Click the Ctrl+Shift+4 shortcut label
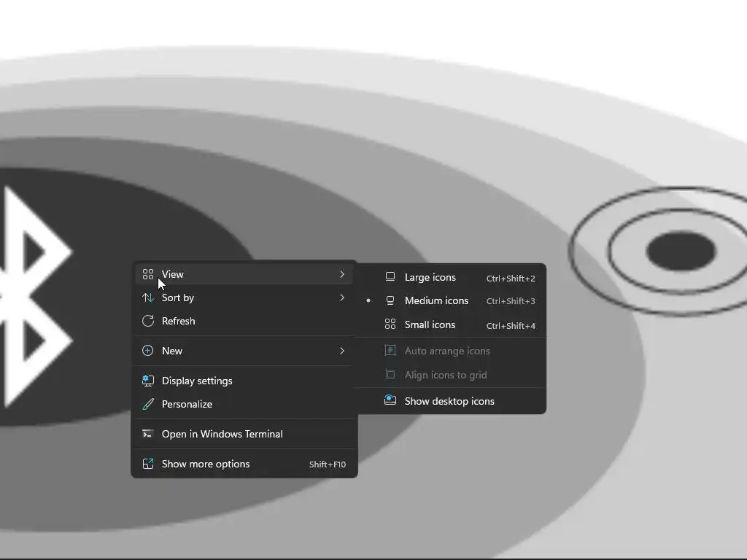Screen dimensions: 747x560 511,326
